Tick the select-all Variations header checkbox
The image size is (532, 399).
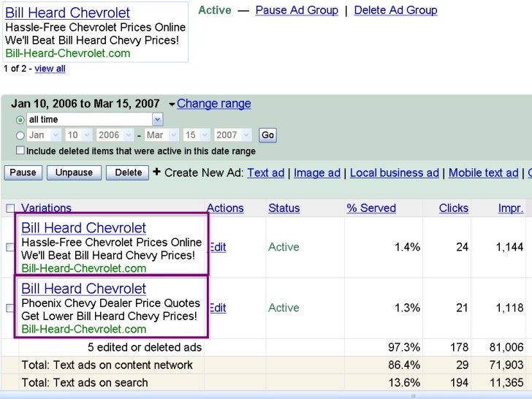[x=10, y=208]
